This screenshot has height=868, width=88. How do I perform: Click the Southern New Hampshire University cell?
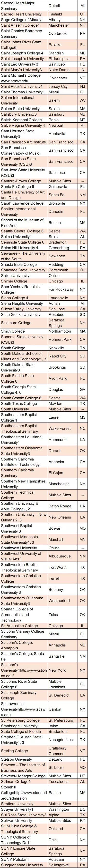pyautogui.click(x=24, y=484)
